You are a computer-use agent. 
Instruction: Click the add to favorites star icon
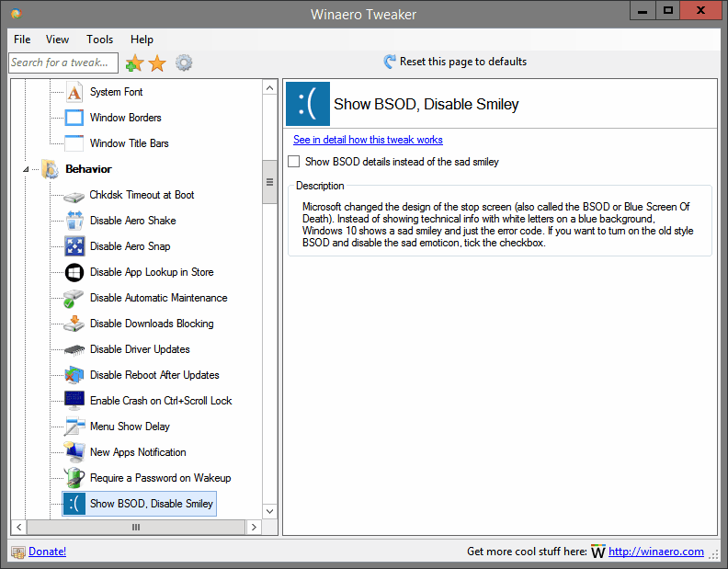(x=134, y=63)
